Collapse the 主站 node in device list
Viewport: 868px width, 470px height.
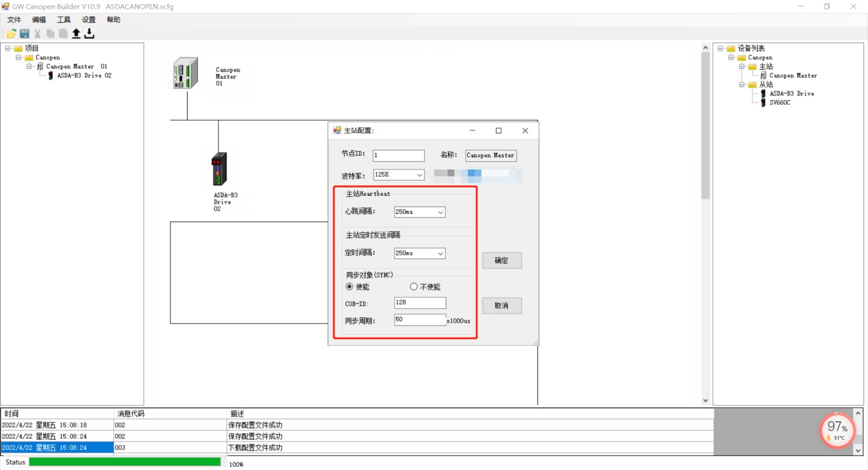coord(742,67)
